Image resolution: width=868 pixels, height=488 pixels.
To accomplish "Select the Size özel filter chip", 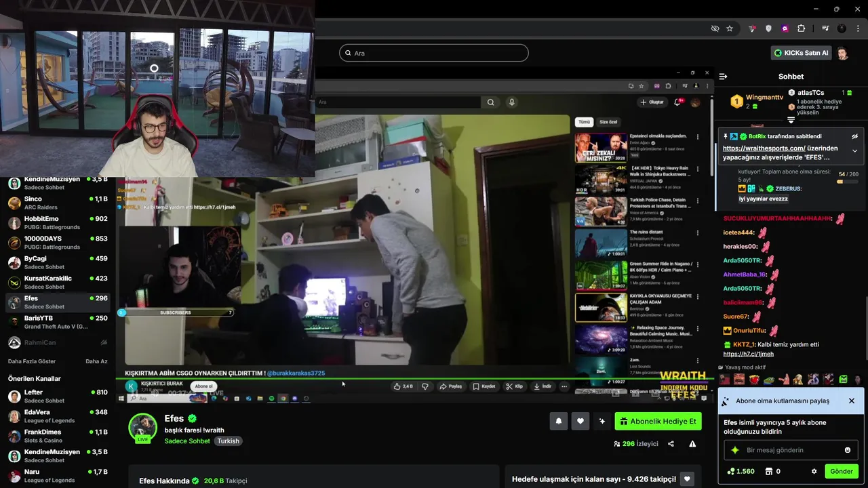I will pyautogui.click(x=608, y=122).
